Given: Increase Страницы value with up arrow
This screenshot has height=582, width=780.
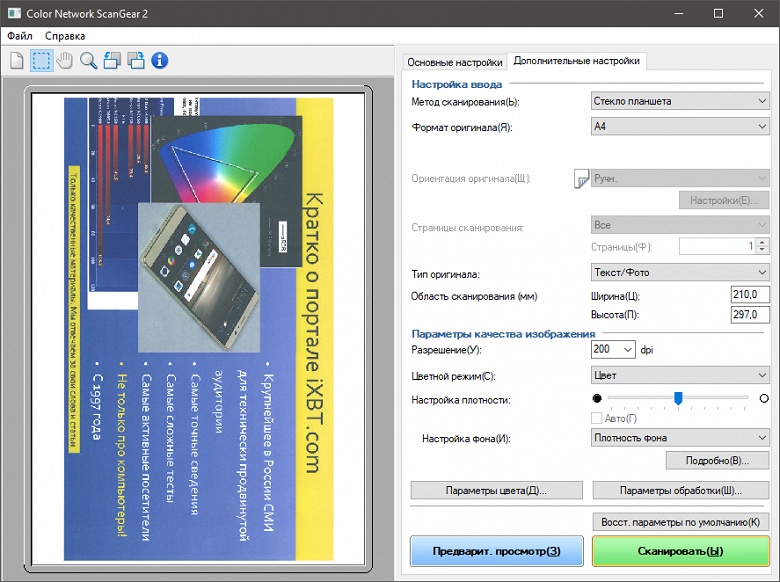Looking at the screenshot, I should pyautogui.click(x=762, y=242).
